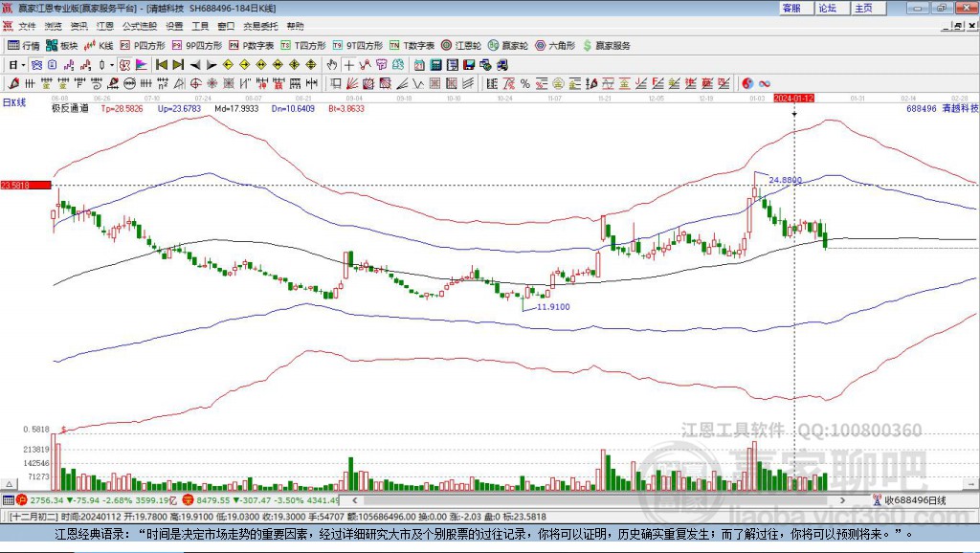
Task: Click the 2024-01-12 date marker on timeline
Action: click(793, 99)
